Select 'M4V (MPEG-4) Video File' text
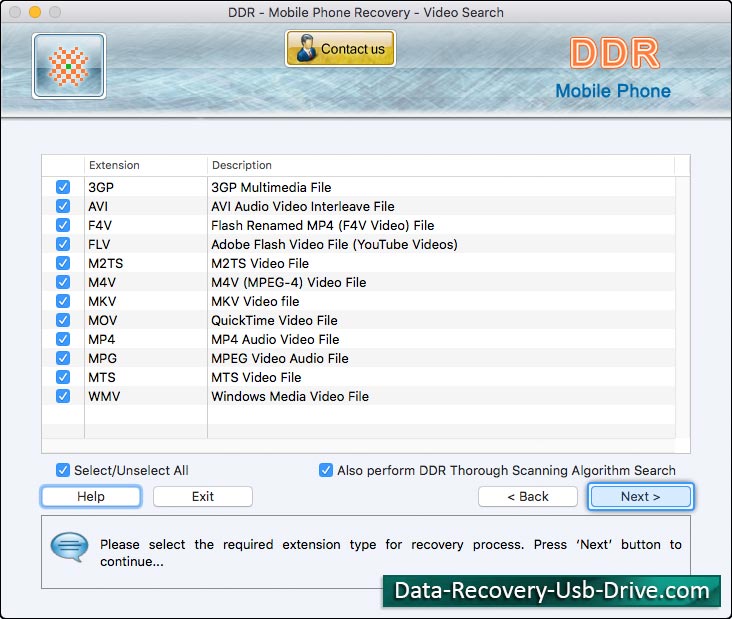Image resolution: width=732 pixels, height=619 pixels. [289, 282]
